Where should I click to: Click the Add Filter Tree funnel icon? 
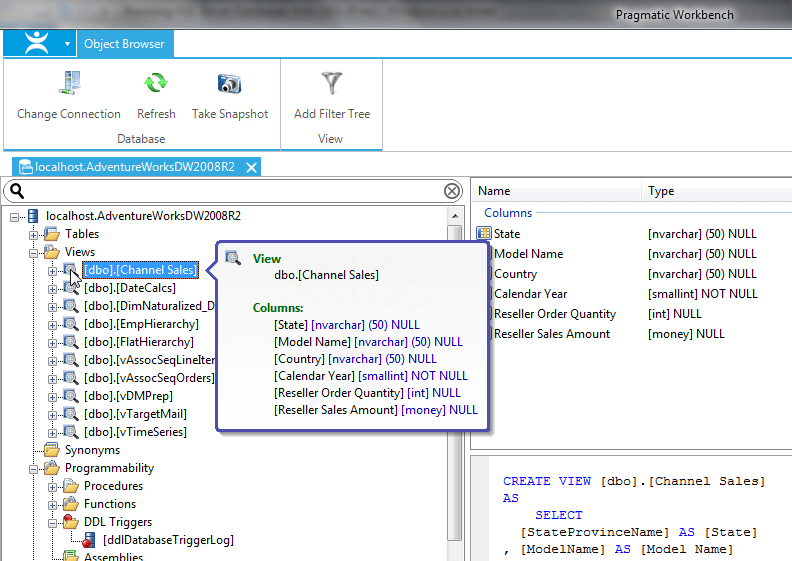tap(332, 83)
